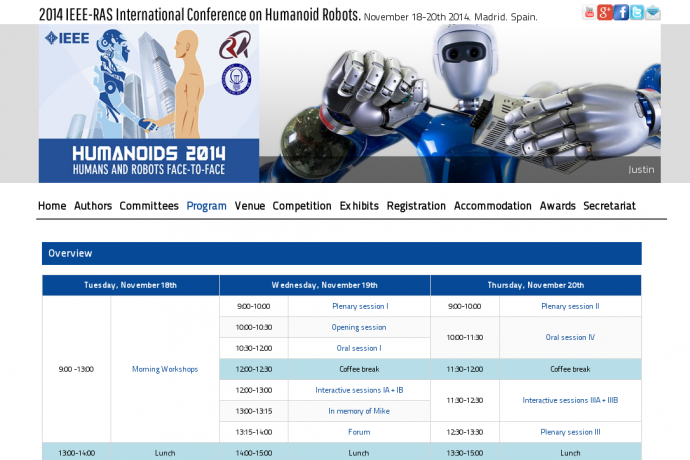This screenshot has height=460, width=690.
Task: Open the Registration menu item
Action: 416,206
